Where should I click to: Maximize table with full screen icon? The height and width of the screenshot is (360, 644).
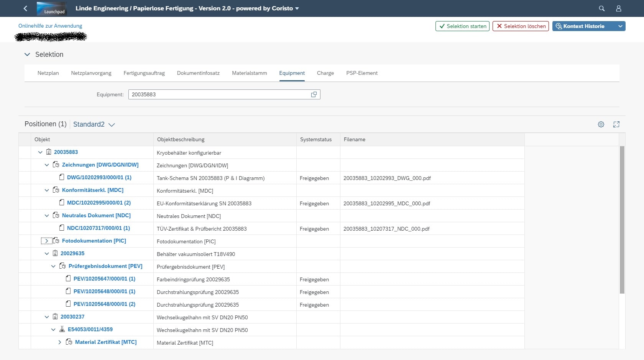616,124
